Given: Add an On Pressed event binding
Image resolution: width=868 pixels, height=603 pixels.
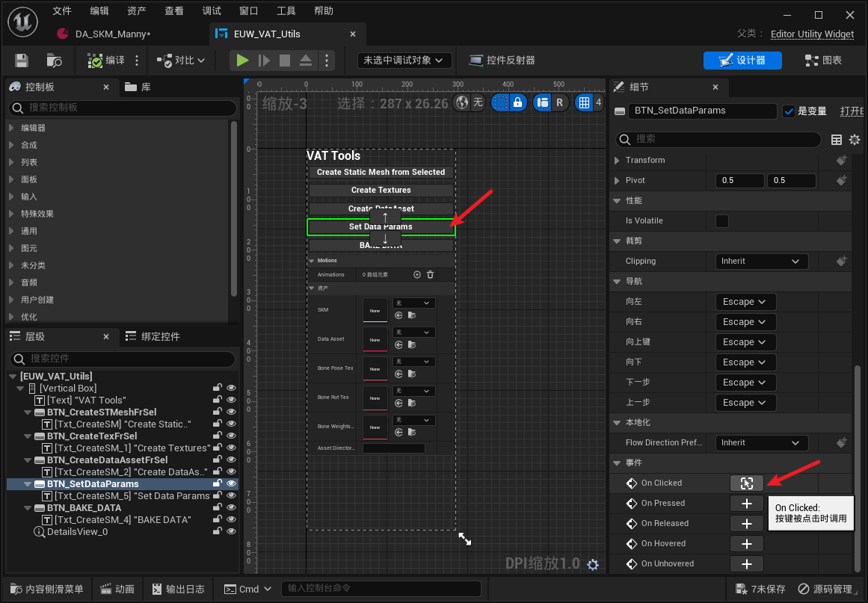Looking at the screenshot, I should click(x=746, y=504).
